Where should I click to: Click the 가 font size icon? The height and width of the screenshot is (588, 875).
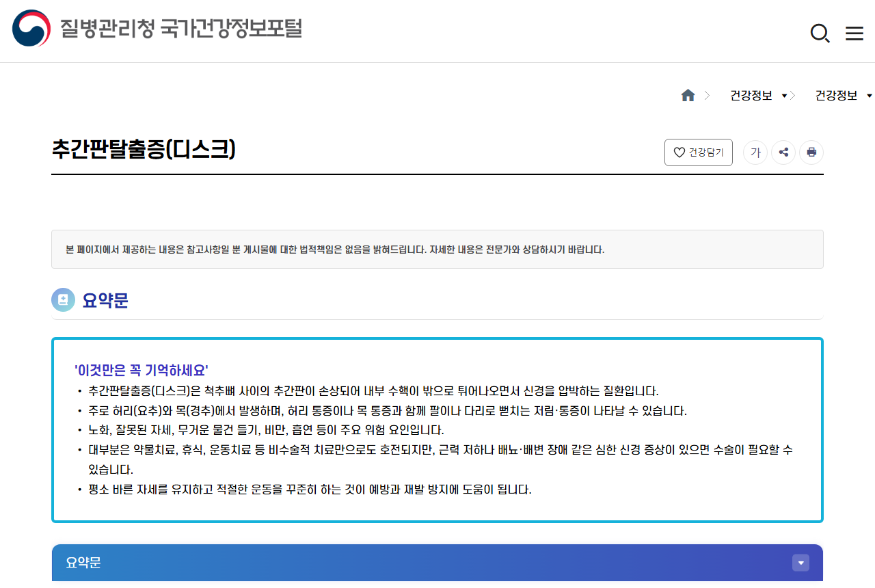pyautogui.click(x=755, y=152)
